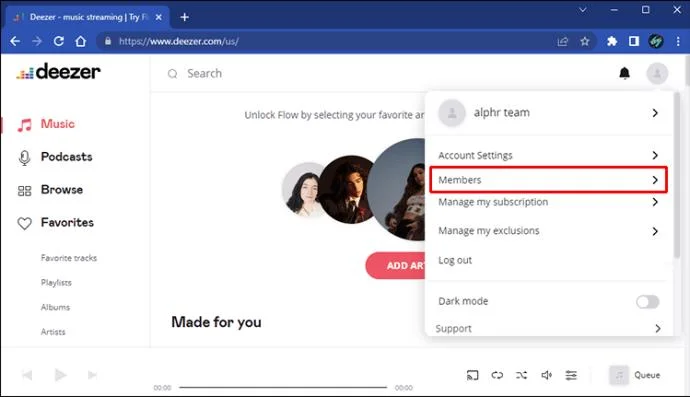
Task: Click the Favorites heart icon
Action: click(25, 223)
